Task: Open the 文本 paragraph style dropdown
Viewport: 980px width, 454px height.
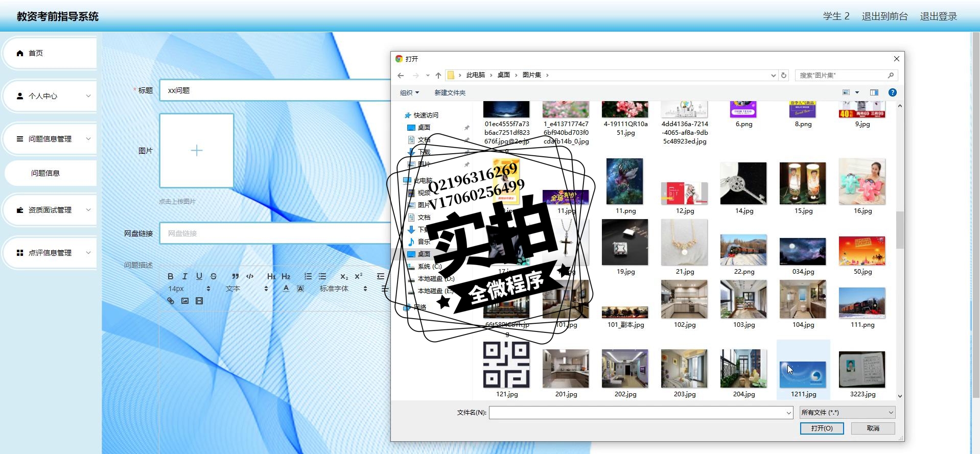Action: click(247, 289)
